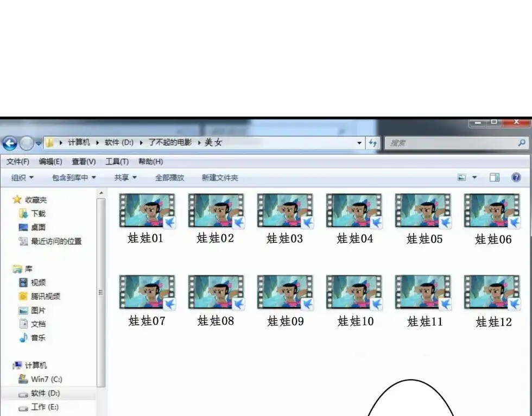
Task: Expand the 共享 dropdown
Action: coord(125,178)
